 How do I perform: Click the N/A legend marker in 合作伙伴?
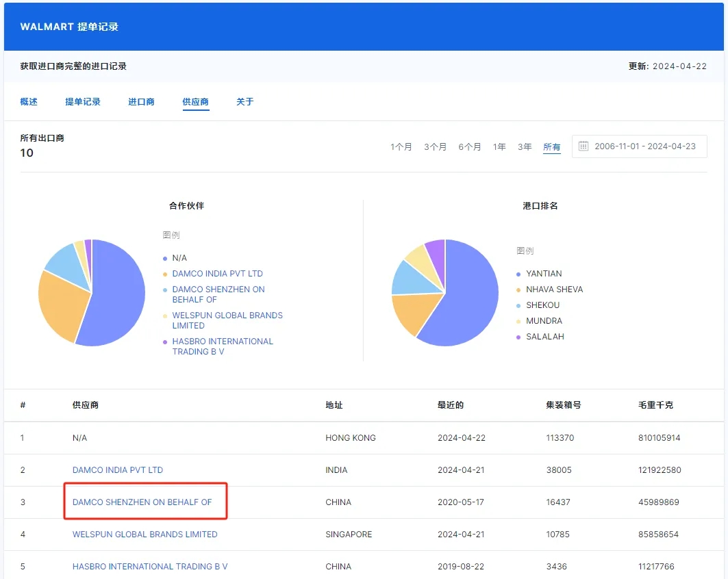tap(166, 258)
